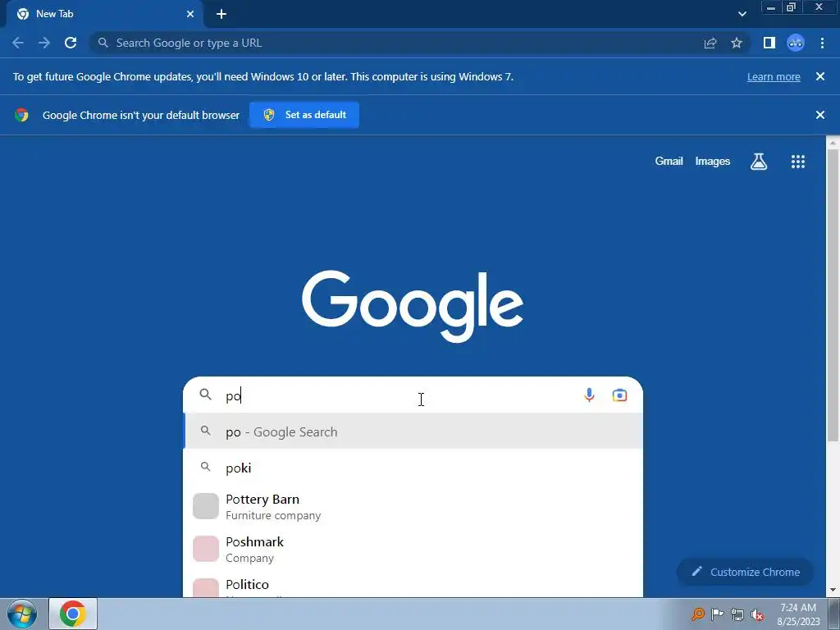Dismiss the default browser banner

820,115
